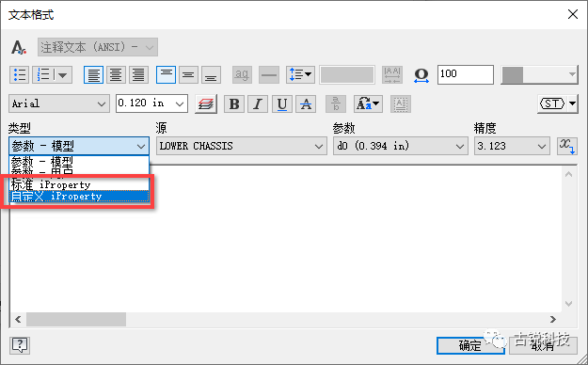Confirm with 确定 button
The image size is (588, 365).
pyautogui.click(x=470, y=345)
